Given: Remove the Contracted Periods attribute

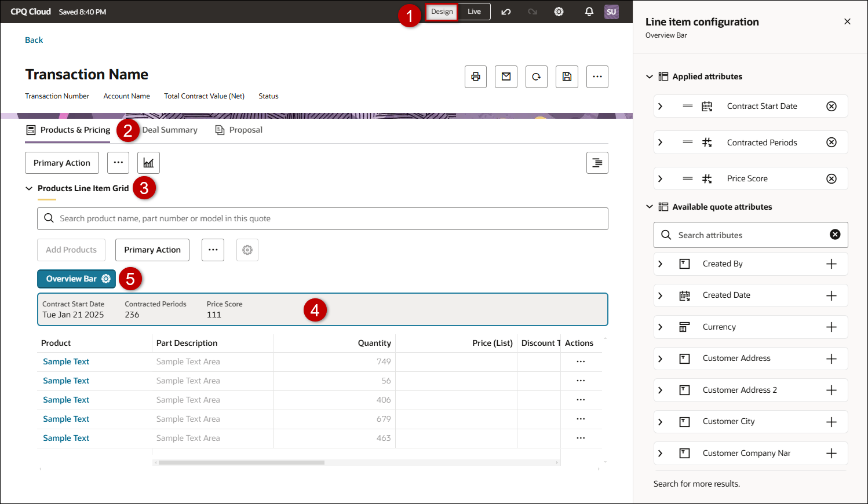Looking at the screenshot, I should point(831,143).
